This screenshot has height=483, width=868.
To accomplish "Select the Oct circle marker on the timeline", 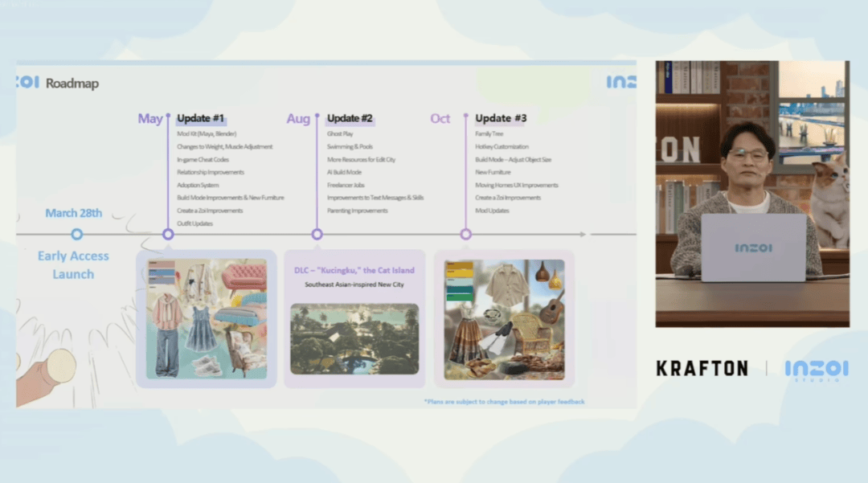I will coord(466,234).
